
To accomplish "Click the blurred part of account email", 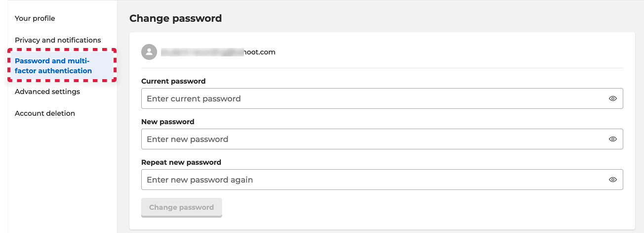I will coord(202,52).
